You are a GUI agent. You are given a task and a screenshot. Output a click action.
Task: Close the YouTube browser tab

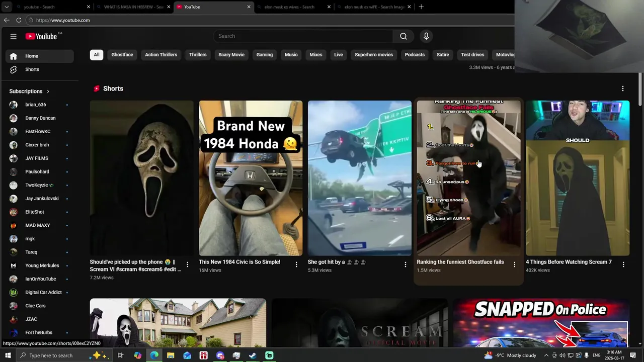[249, 7]
